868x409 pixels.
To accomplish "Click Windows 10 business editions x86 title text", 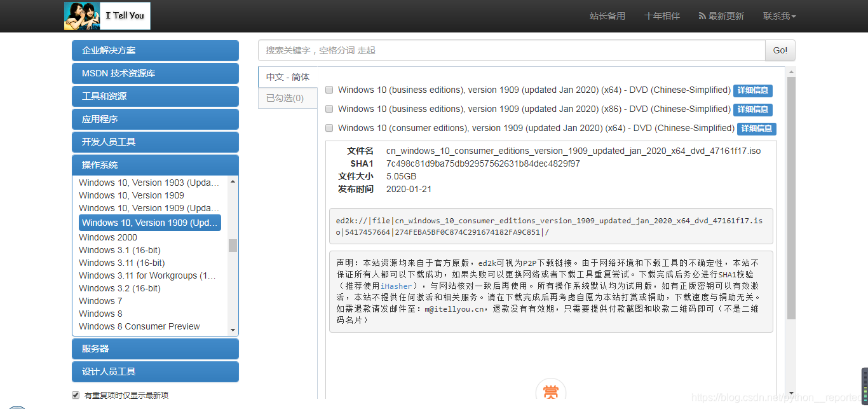I will click(x=534, y=109).
